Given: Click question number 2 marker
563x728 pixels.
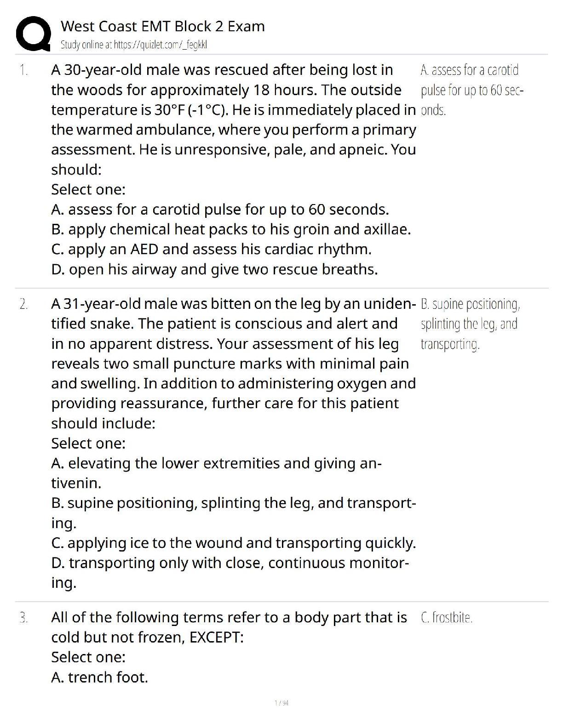Looking at the screenshot, I should tap(23, 304).
